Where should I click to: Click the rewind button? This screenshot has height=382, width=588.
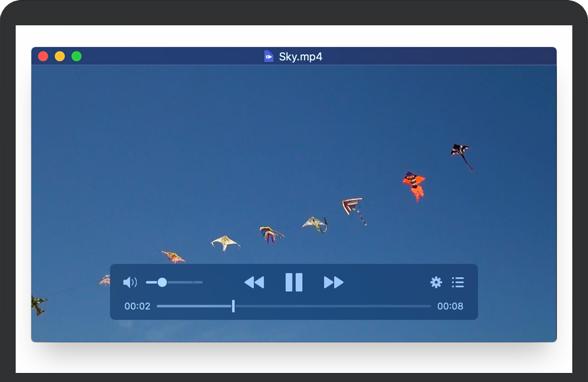pos(254,282)
